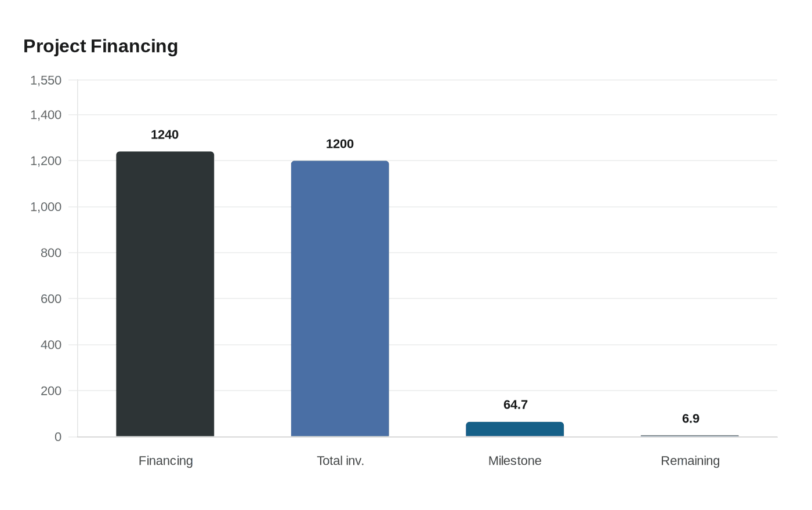Click the thin Remaining bar
Screen dimensions: 812x510
coord(690,436)
